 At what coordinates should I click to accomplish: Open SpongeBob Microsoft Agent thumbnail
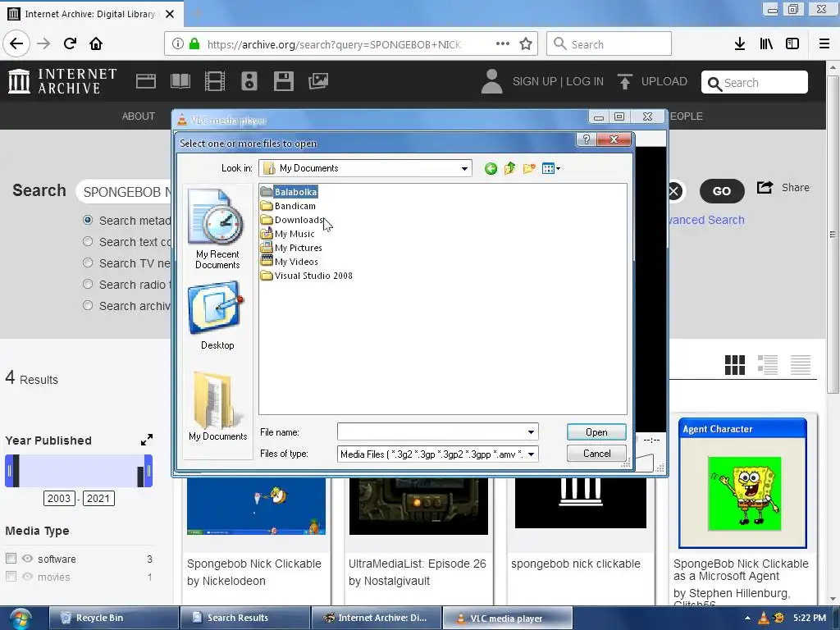pyautogui.click(x=742, y=483)
